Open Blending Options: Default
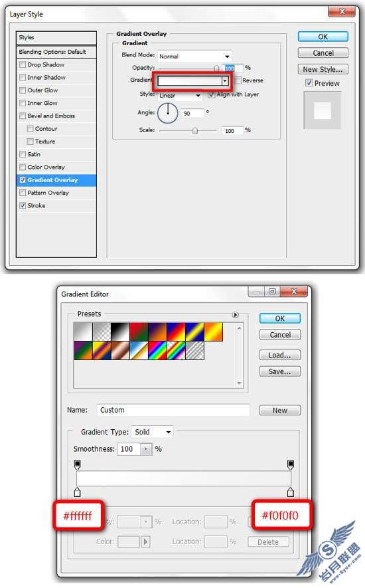The image size is (365, 588). coord(56,52)
